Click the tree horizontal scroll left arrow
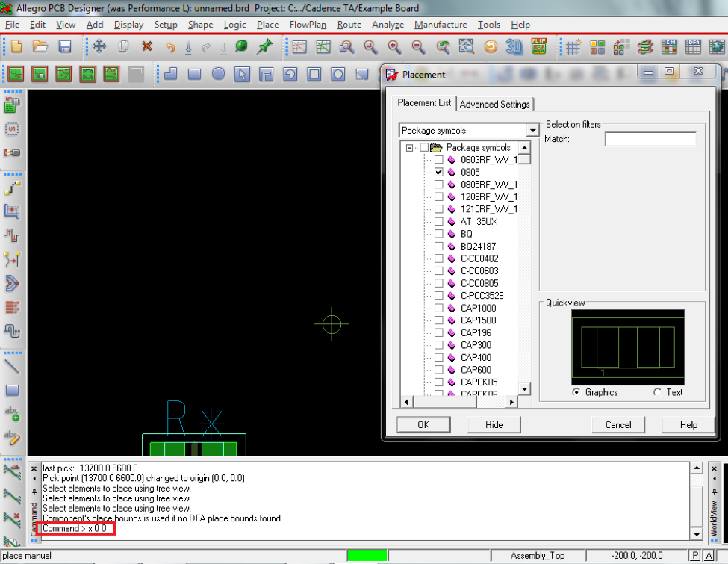Image resolution: width=728 pixels, height=564 pixels. pos(406,402)
